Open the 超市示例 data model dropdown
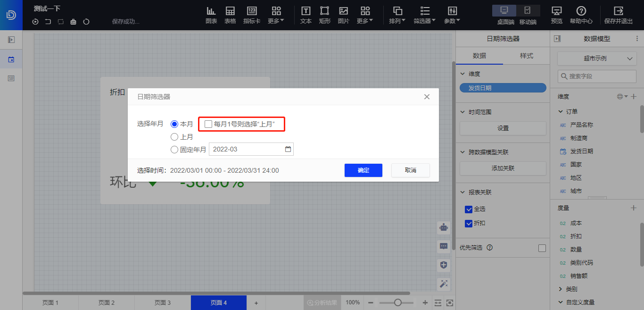 tap(597, 59)
